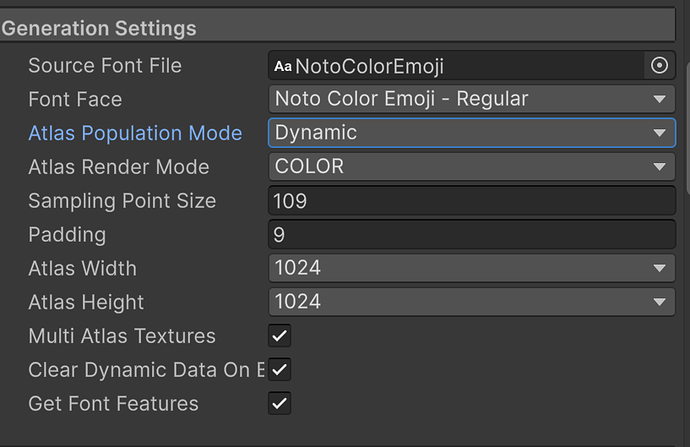
Task: Disable the Get Font Features checkbox
Action: pyautogui.click(x=280, y=404)
